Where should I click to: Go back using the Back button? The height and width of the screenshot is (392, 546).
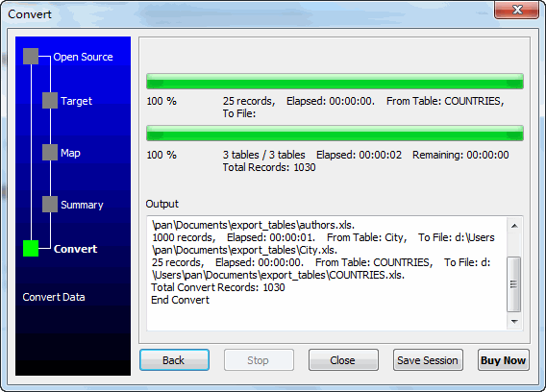pos(174,360)
